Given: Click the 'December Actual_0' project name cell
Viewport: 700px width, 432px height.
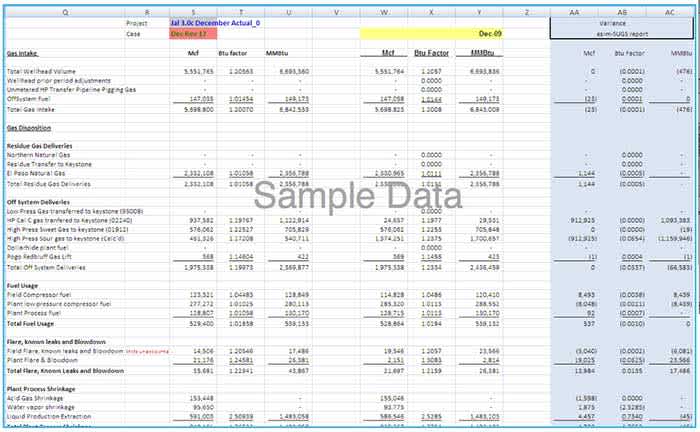Looking at the screenshot, I should coord(215,23).
